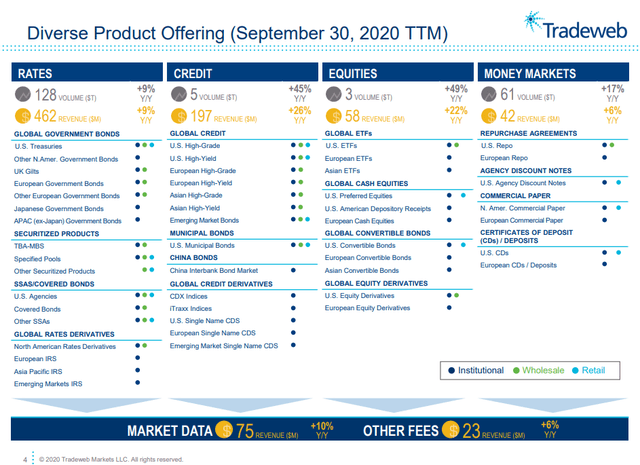Click the U.S. Treasuries row label
Screen dimensions: 640x465
[x=38, y=146]
